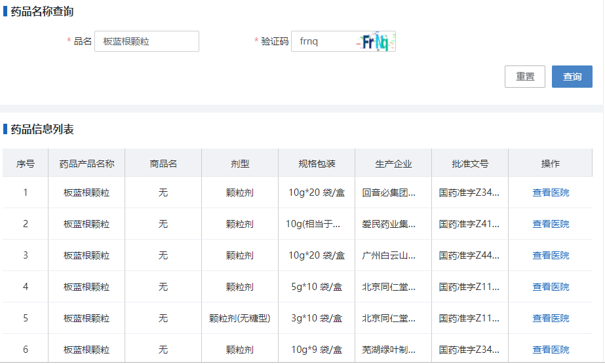The width and height of the screenshot is (605, 364).
Task: Open 查看医院 link for row 3
Action: [x=551, y=255]
